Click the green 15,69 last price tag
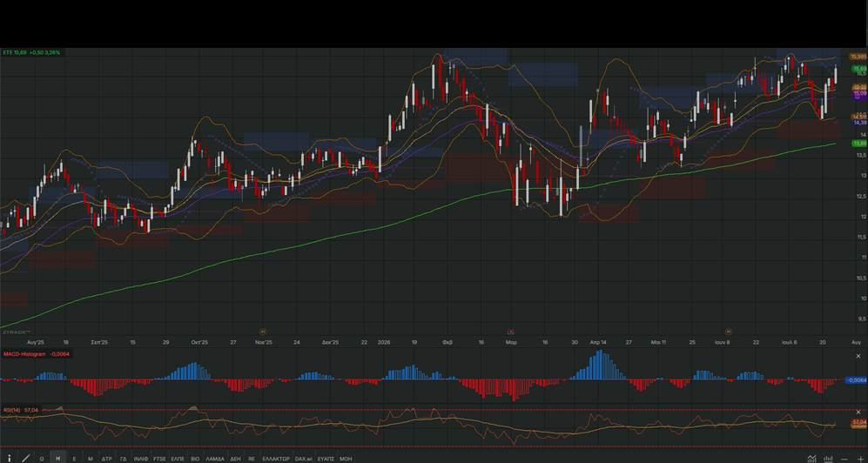868x463 pixels. pyautogui.click(x=859, y=69)
